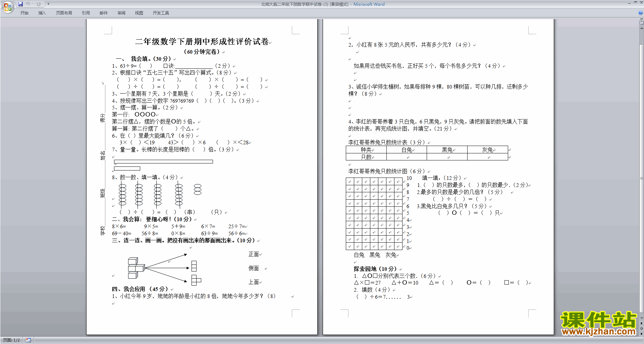
Task: Open the 邮件 ribbon tab
Action: click(x=104, y=13)
